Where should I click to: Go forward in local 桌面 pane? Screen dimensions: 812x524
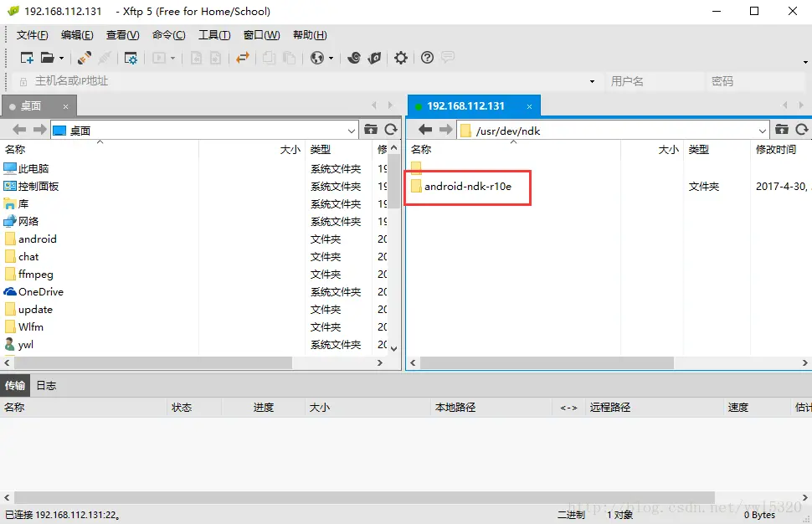tap(40, 130)
